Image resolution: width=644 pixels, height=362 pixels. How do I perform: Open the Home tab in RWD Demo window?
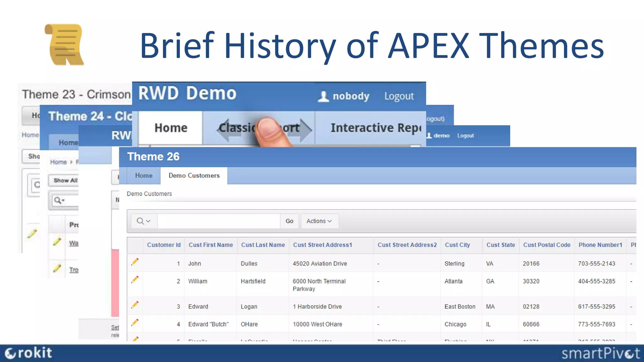(171, 128)
